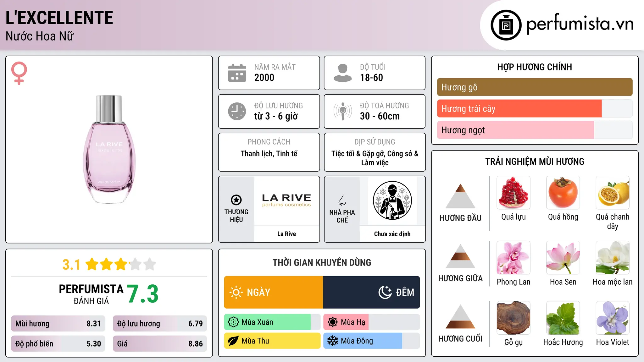Open the Gỗ gụ mahogany note image

514,318
